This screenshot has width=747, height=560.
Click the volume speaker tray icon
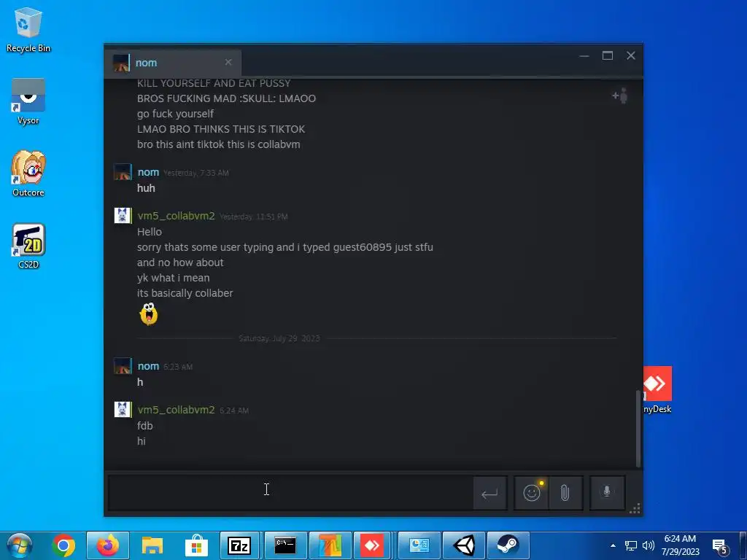(648, 545)
